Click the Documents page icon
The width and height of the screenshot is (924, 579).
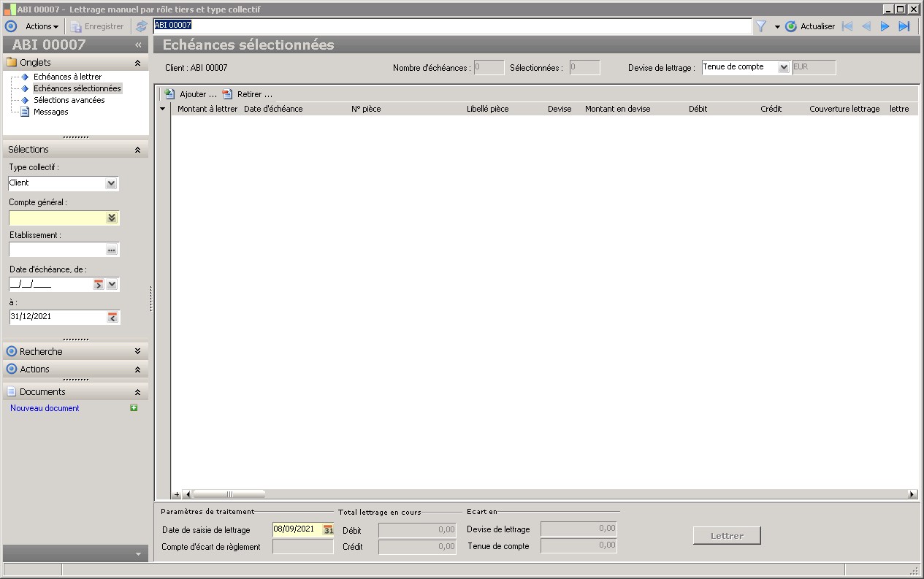point(12,392)
